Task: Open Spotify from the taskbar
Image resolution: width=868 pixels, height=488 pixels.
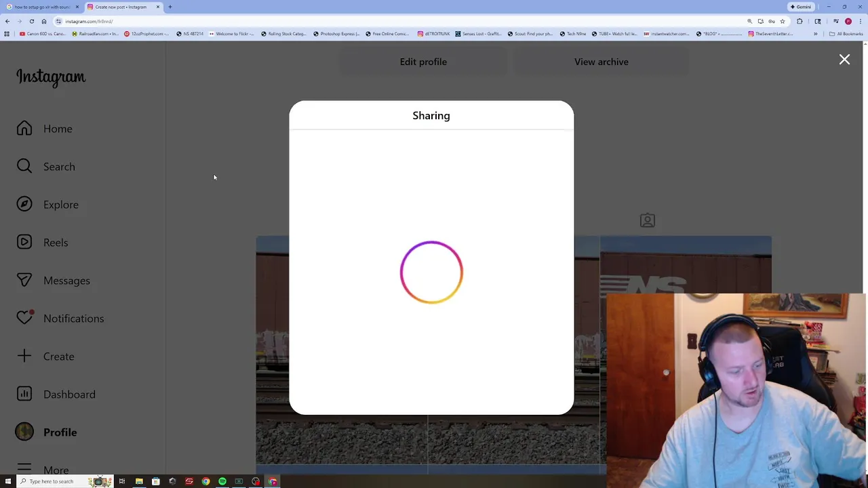Action: (x=222, y=482)
